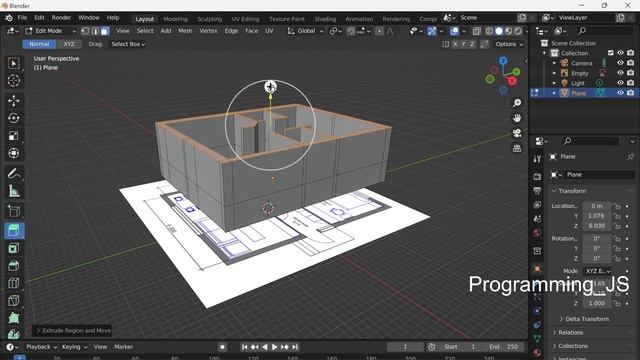Screen dimensions: 640x360
Task: Toggle camera view icon
Action: (x=517, y=133)
